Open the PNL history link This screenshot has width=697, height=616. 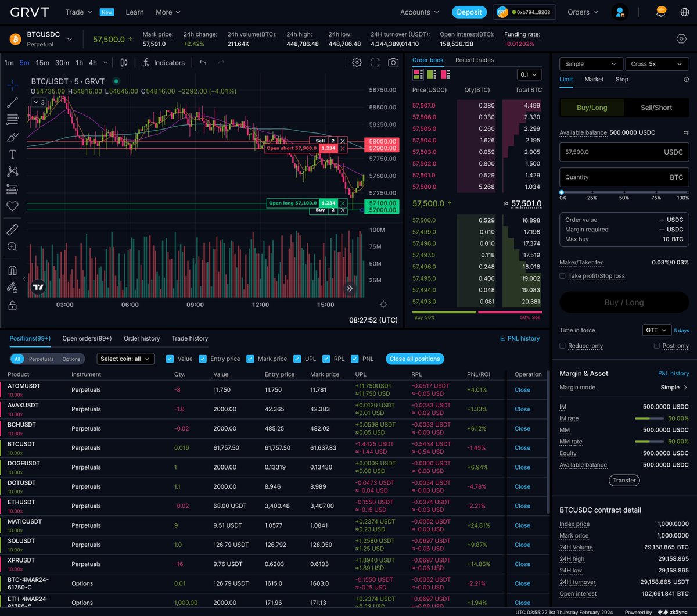520,338
